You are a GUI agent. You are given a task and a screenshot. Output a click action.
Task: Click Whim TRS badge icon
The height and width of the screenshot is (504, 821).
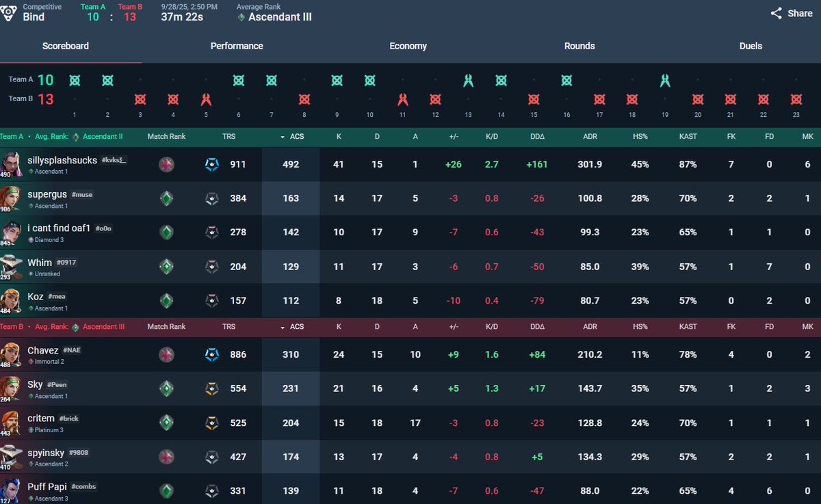pyautogui.click(x=212, y=267)
